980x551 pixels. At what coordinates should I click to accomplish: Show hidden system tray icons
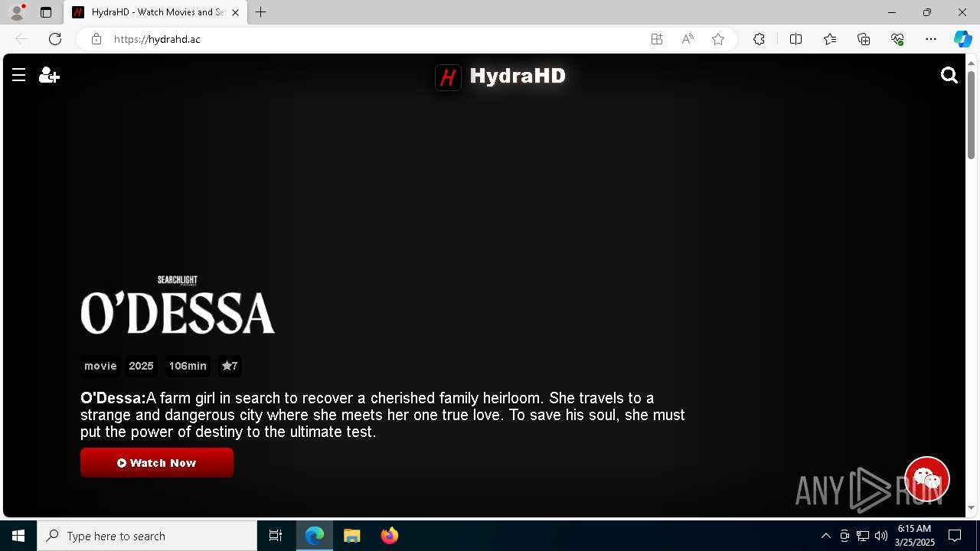(x=825, y=536)
